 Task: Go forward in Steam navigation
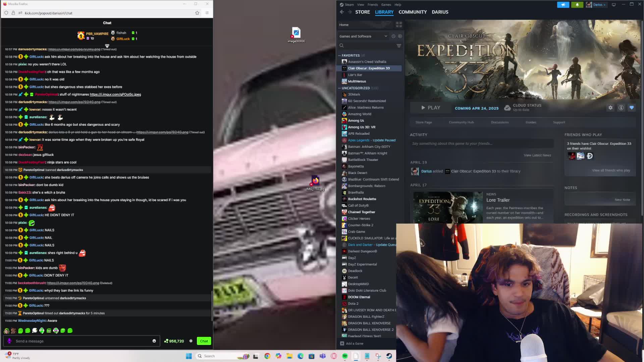pos(350,12)
